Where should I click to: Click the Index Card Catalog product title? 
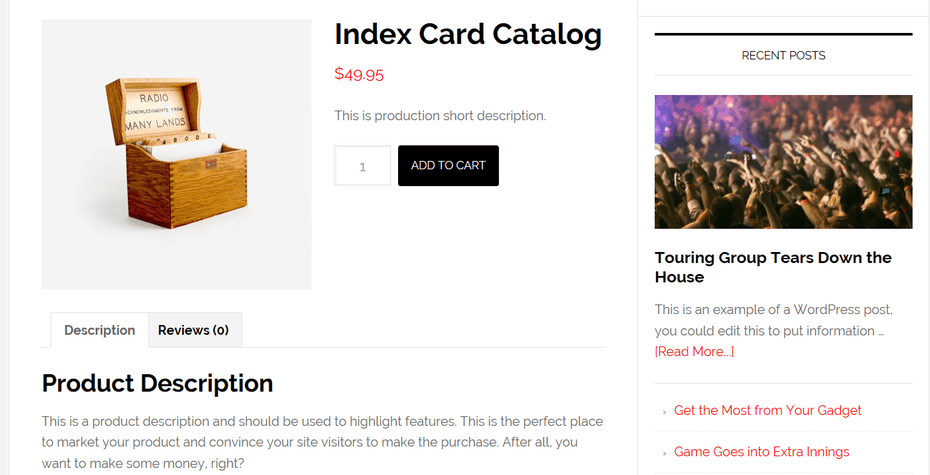(467, 34)
